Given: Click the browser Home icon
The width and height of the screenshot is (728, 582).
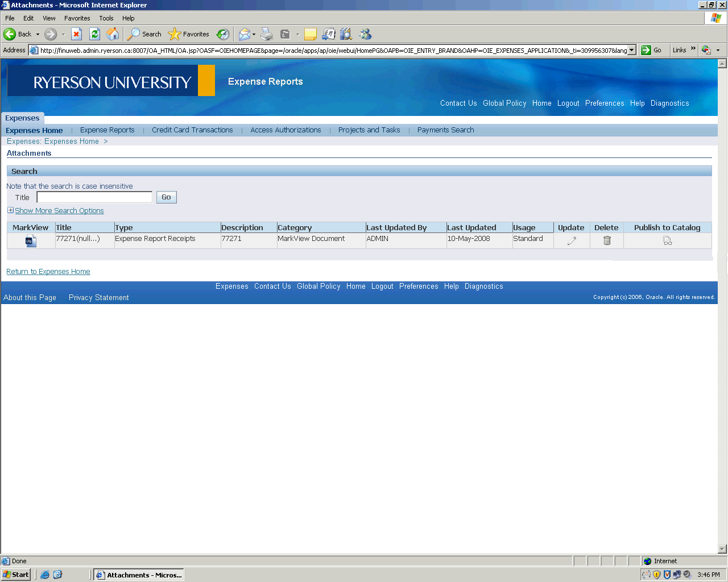Looking at the screenshot, I should click(113, 34).
